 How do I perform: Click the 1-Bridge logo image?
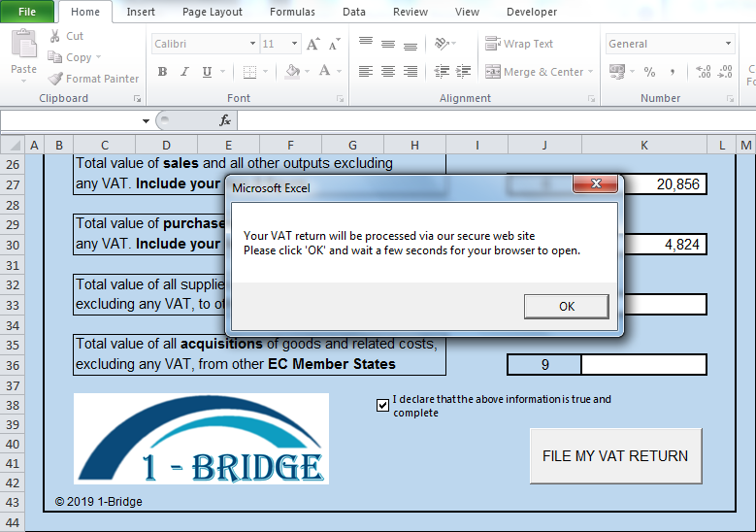pyautogui.click(x=201, y=439)
